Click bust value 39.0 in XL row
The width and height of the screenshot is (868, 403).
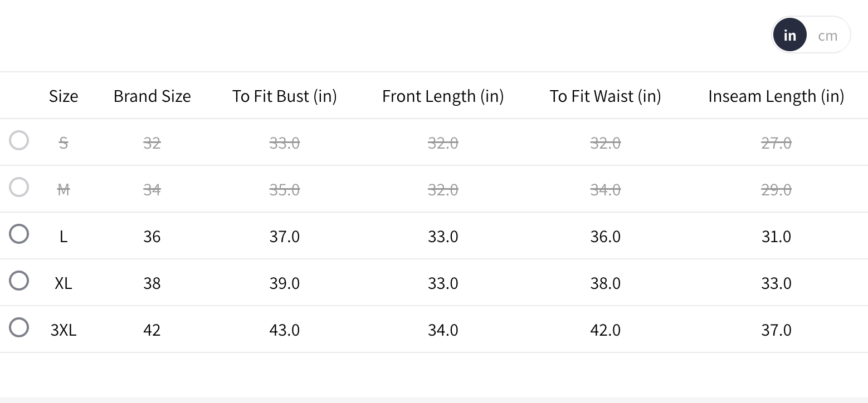285,283
